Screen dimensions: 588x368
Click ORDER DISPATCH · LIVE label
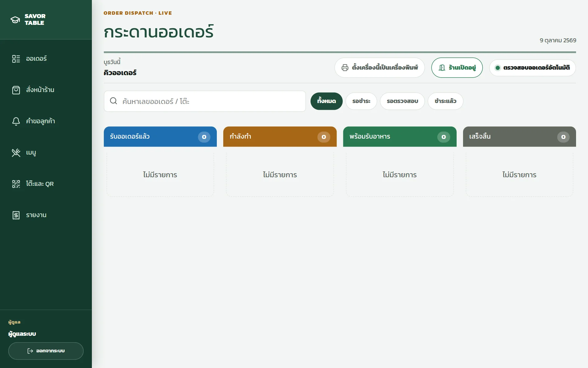click(x=138, y=13)
